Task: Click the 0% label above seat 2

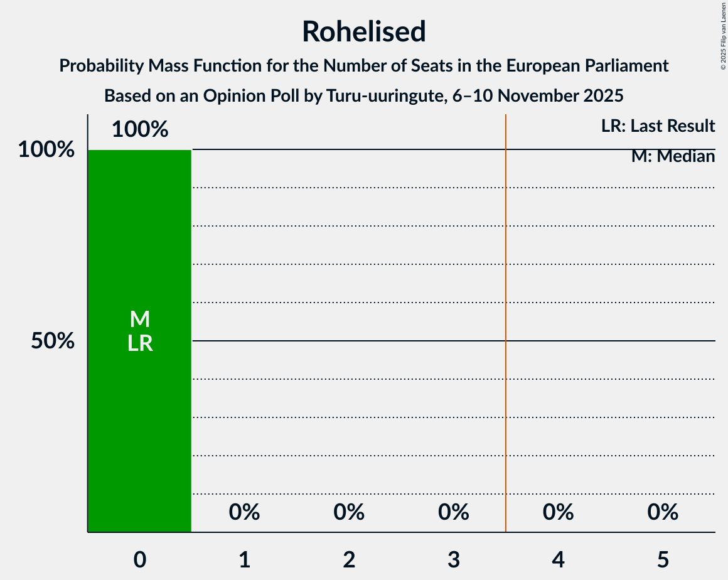Action: (x=349, y=513)
